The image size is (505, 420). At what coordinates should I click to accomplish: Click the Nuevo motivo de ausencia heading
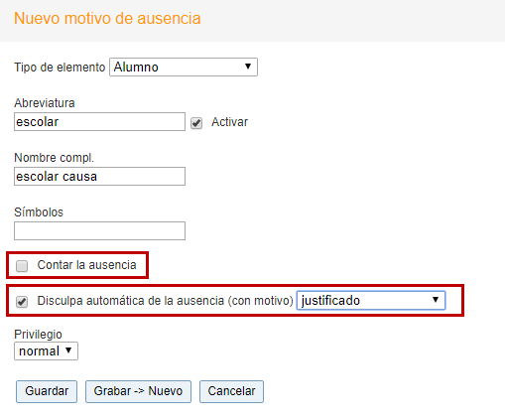[107, 18]
